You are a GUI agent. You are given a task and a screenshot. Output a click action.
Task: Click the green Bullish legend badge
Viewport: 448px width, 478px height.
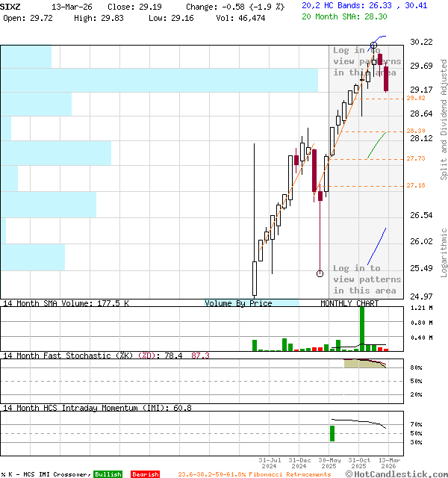(108, 474)
